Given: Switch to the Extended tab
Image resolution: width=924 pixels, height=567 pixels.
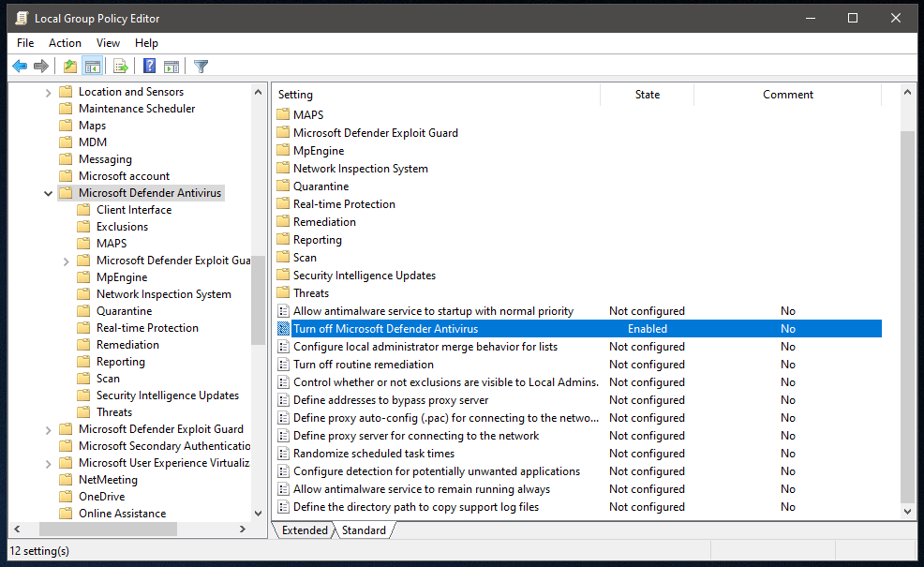Looking at the screenshot, I should point(305,530).
